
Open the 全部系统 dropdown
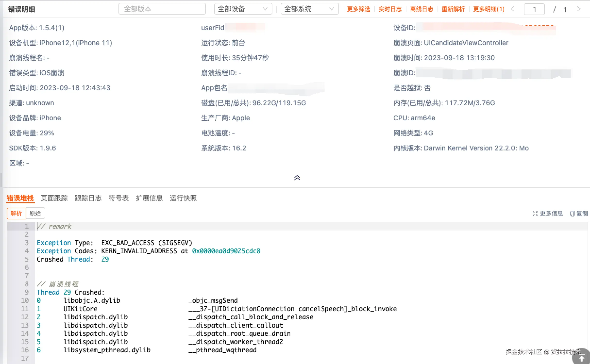pos(309,9)
